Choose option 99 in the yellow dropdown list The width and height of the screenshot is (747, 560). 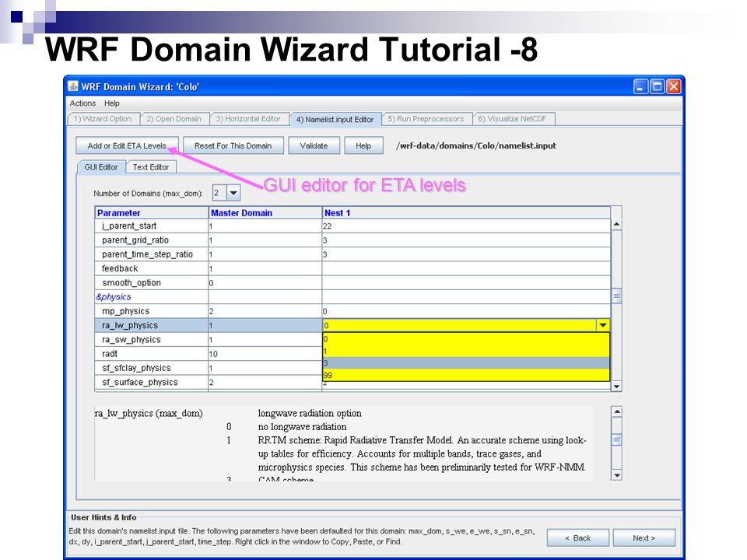(x=466, y=375)
